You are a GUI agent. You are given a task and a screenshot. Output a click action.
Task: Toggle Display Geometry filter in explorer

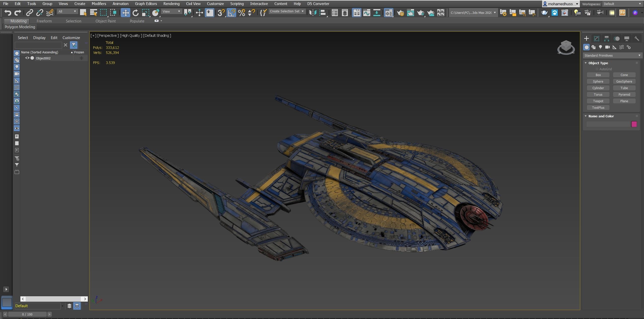17,53
